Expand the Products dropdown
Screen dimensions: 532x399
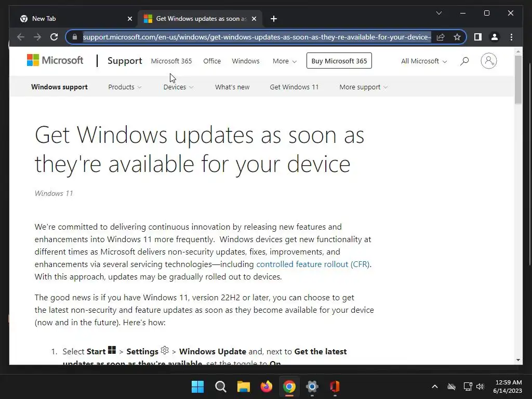point(125,87)
